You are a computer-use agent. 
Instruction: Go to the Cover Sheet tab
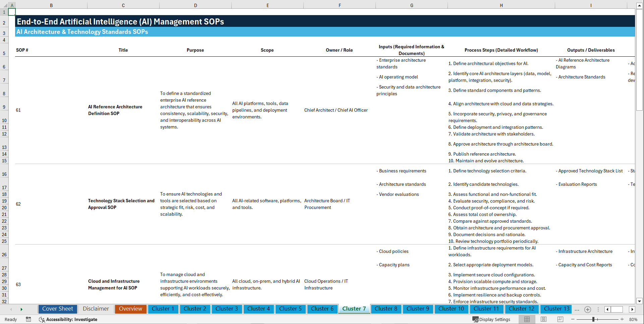[x=57, y=309]
